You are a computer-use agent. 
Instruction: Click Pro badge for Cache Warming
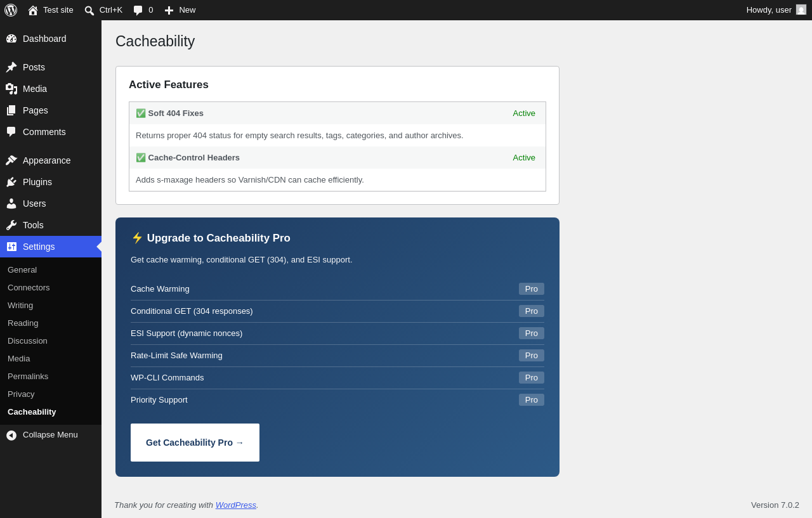(532, 289)
